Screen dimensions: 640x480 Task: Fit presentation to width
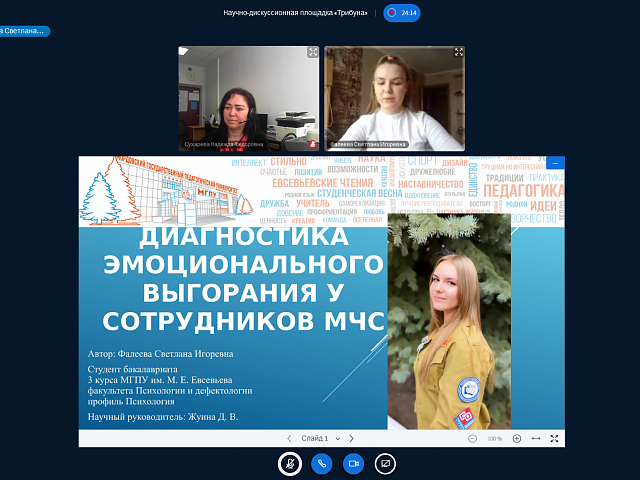pos(536,438)
